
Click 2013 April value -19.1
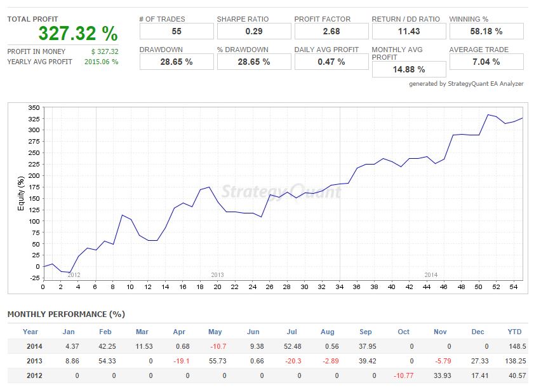182,362
